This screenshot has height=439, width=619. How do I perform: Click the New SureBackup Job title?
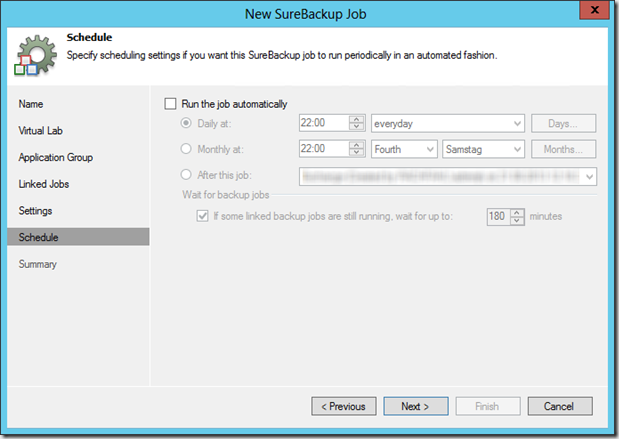point(306,14)
